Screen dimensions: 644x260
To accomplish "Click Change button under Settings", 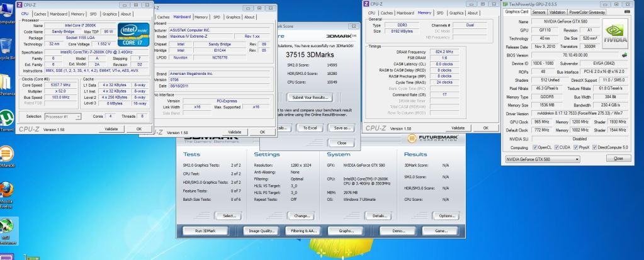I will 301,216.
